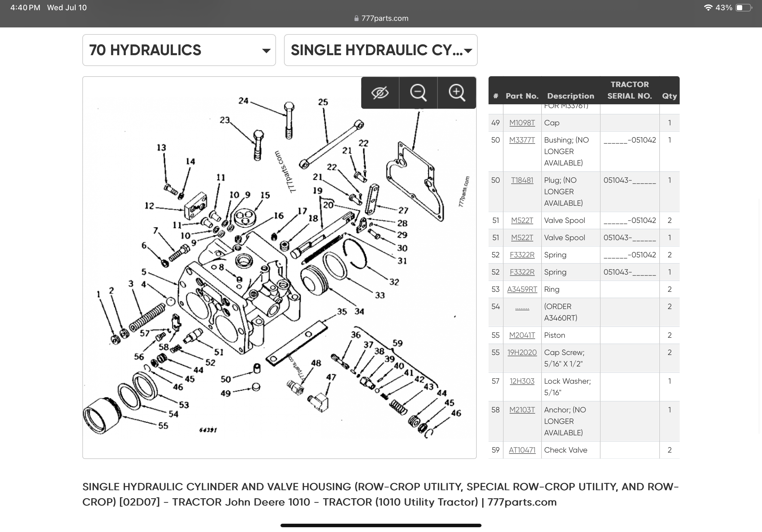Viewport: 762px width, 532px height.
Task: Tap callout number 12 in diagram
Action: (x=149, y=206)
